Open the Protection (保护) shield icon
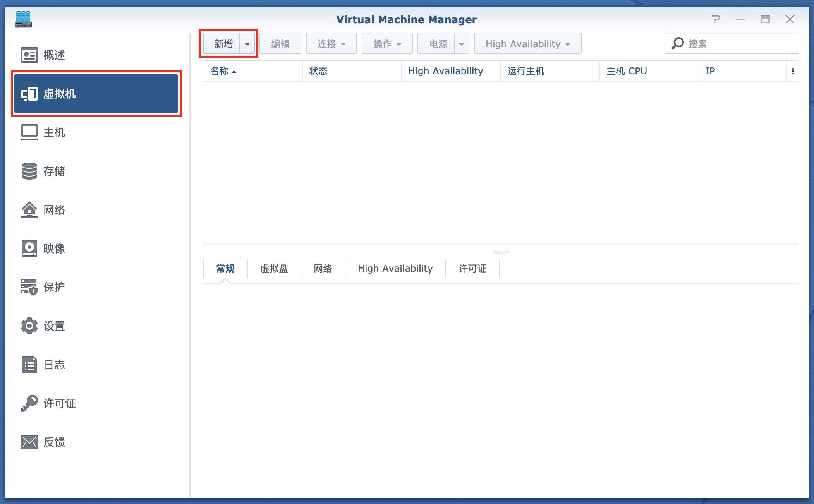Viewport: 814px width, 504px height. point(29,287)
